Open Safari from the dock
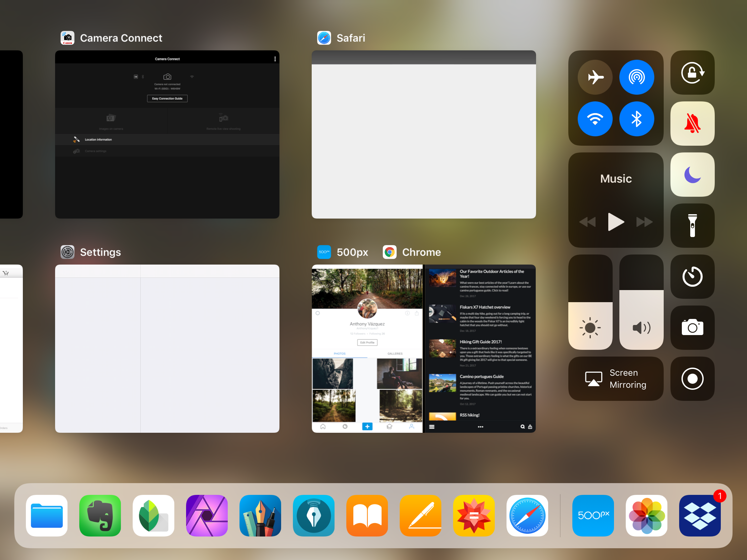This screenshot has width=747, height=560. [x=527, y=515]
